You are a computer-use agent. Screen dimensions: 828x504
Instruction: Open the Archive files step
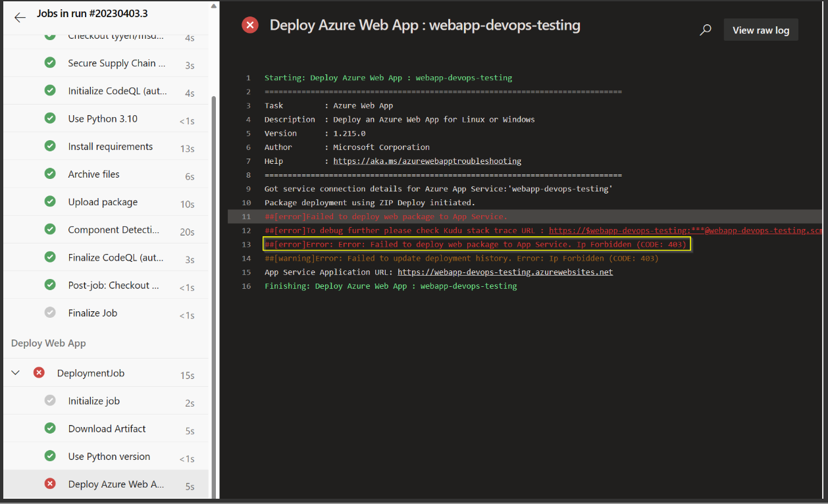pos(106,174)
